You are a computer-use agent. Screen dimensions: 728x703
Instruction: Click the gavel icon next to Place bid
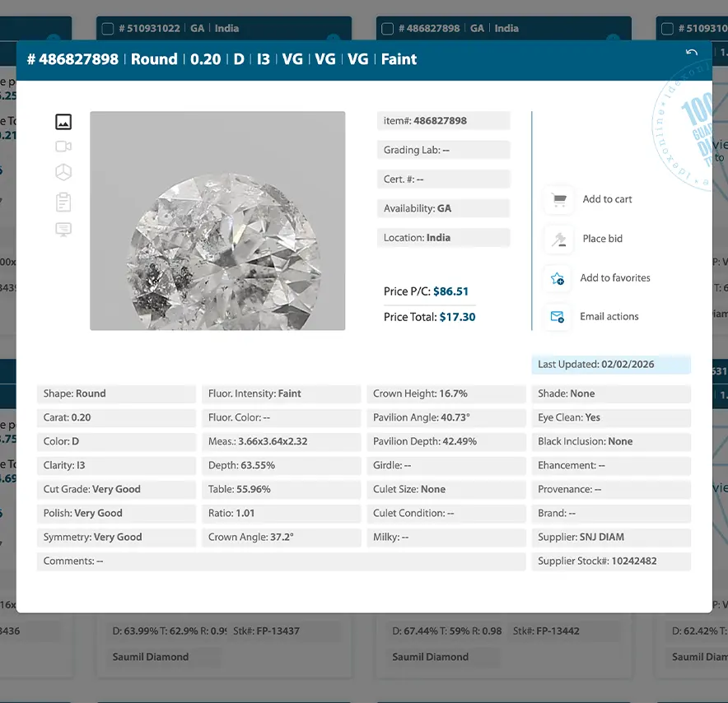point(560,238)
